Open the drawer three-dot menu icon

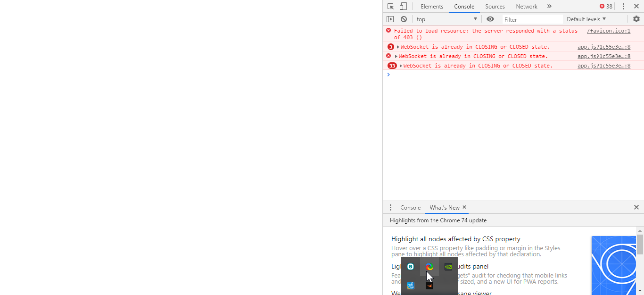pos(390,207)
